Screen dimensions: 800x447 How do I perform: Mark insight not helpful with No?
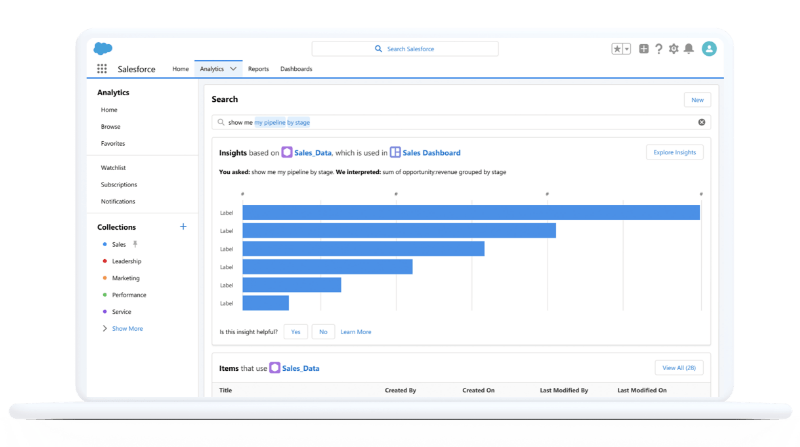point(323,332)
